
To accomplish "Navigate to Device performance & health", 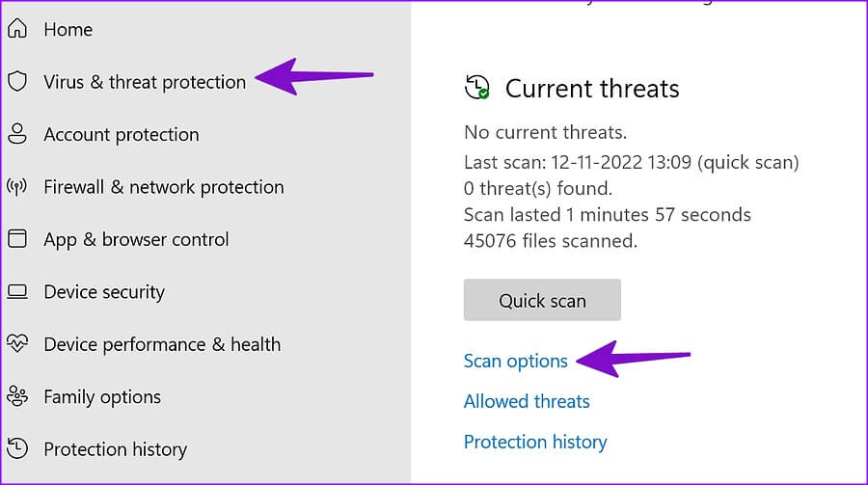I will coord(162,344).
